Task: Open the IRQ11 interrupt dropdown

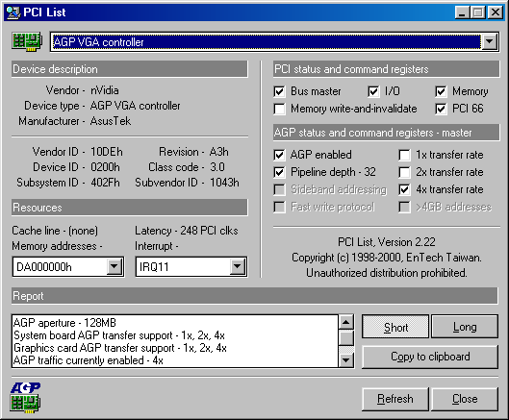Action: click(238, 266)
